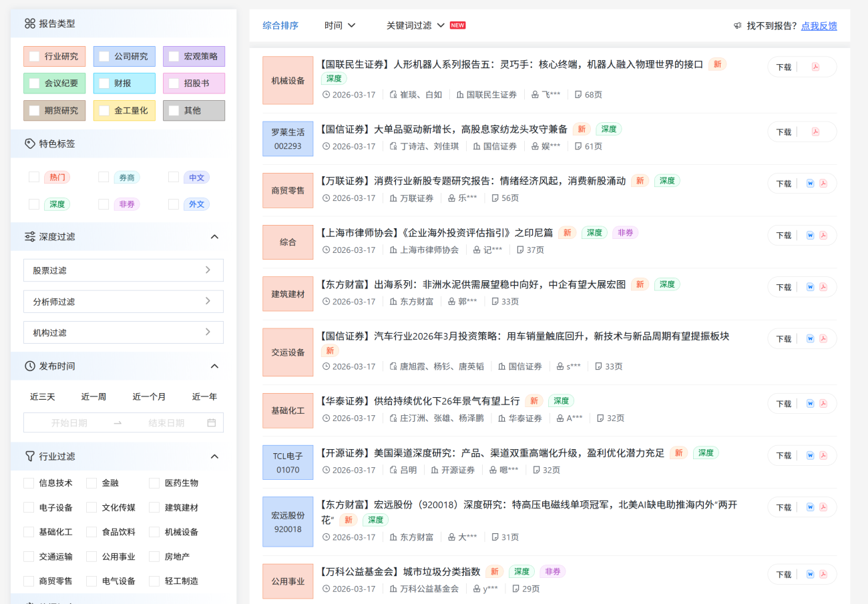Tick the 热门 feature tag checkbox

click(34, 177)
